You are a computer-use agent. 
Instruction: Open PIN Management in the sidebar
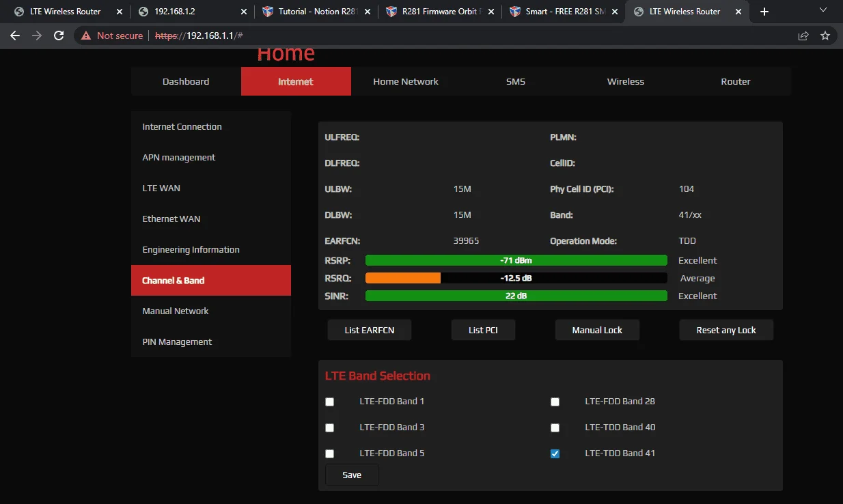211,341
